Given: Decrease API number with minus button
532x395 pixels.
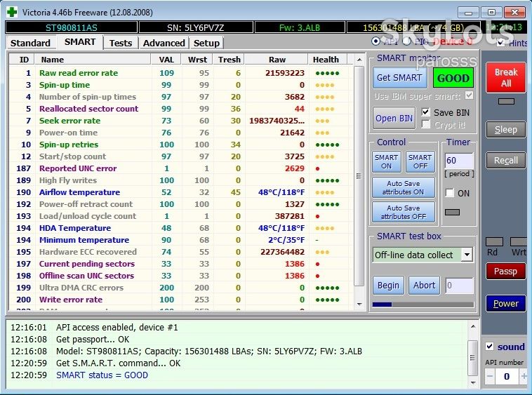Looking at the screenshot, I should point(490,376).
